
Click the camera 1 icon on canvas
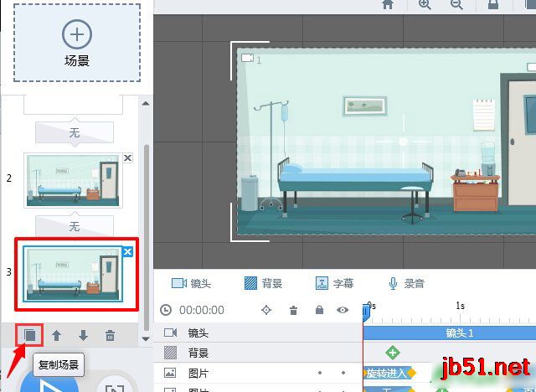click(x=248, y=59)
